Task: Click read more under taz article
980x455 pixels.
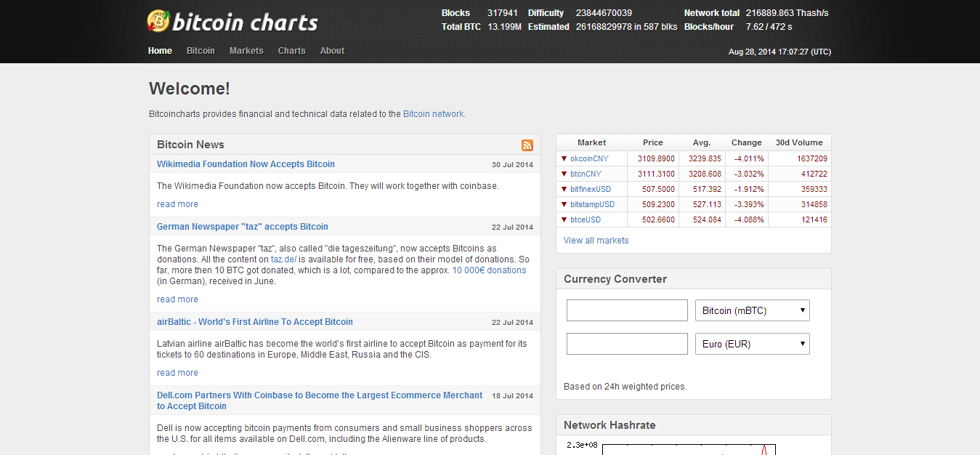Action: pos(177,299)
